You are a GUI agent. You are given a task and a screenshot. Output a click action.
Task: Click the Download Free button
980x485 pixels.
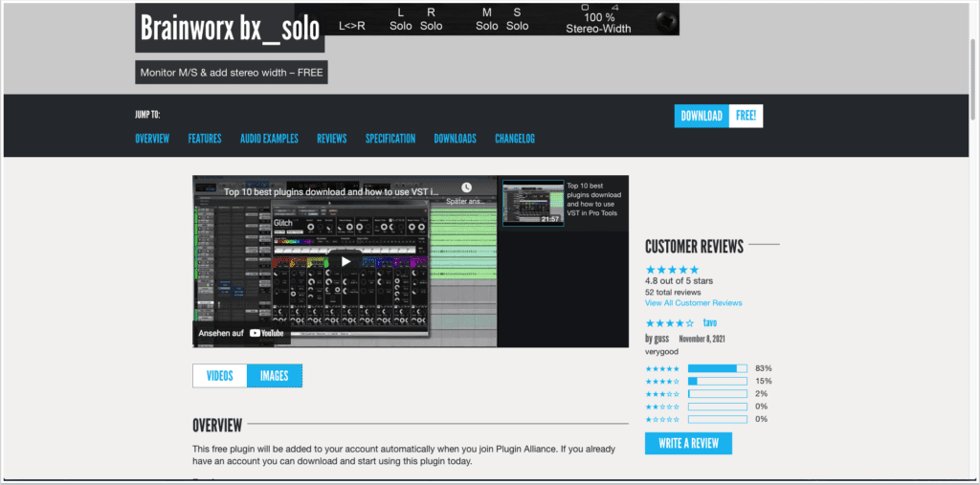click(718, 116)
